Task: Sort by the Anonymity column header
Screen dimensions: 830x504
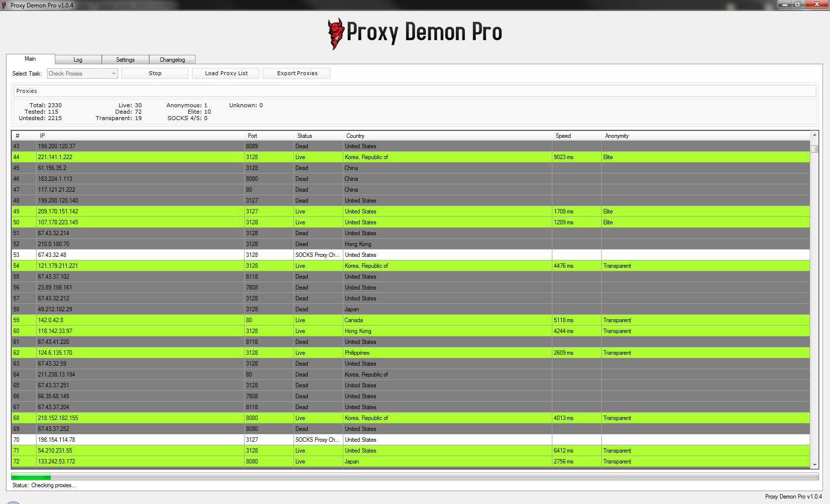Action: (705, 136)
